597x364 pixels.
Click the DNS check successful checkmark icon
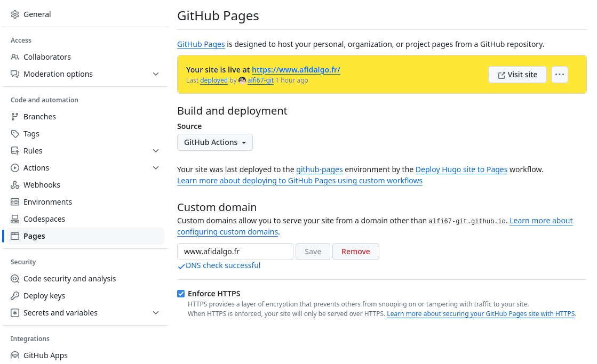coord(181,266)
